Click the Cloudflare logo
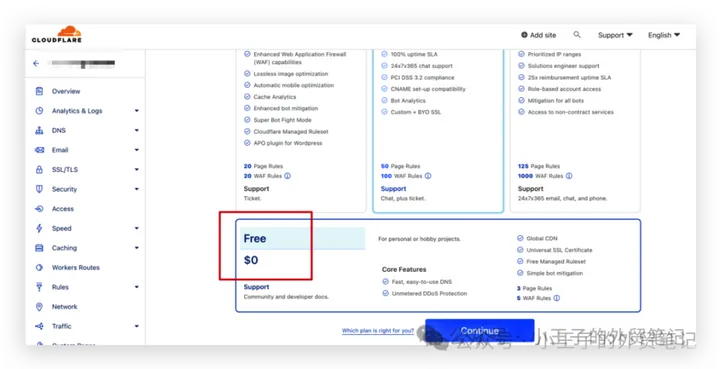The width and height of the screenshot is (720, 369). (56, 34)
